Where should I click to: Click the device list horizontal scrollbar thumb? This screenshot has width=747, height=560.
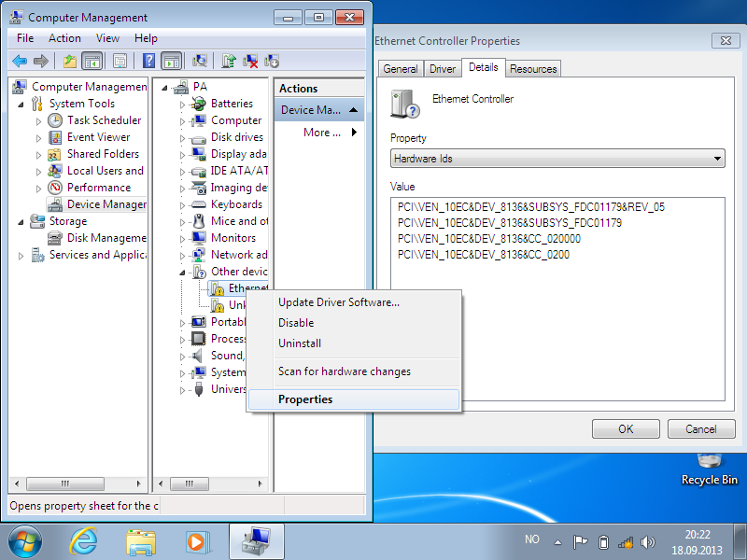click(x=190, y=483)
